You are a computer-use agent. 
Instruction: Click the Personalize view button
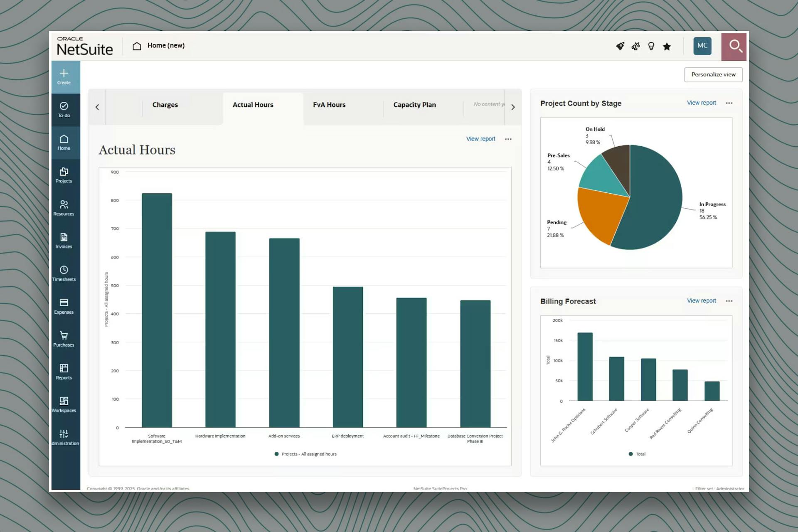coord(713,74)
